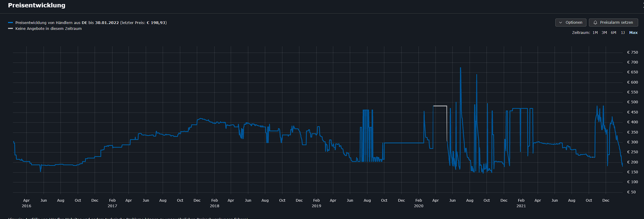644x219 pixels.
Task: Click the '€ 50' axis label
Action: point(631,192)
